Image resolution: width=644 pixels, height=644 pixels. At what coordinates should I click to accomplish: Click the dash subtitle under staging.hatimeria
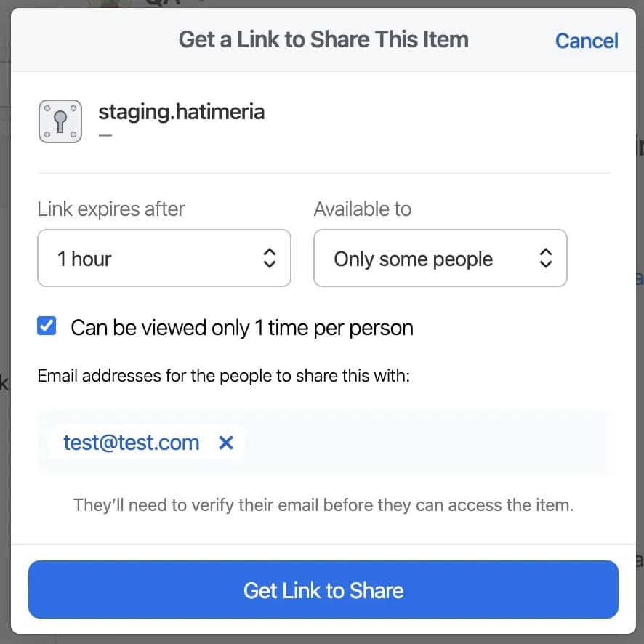pos(105,136)
